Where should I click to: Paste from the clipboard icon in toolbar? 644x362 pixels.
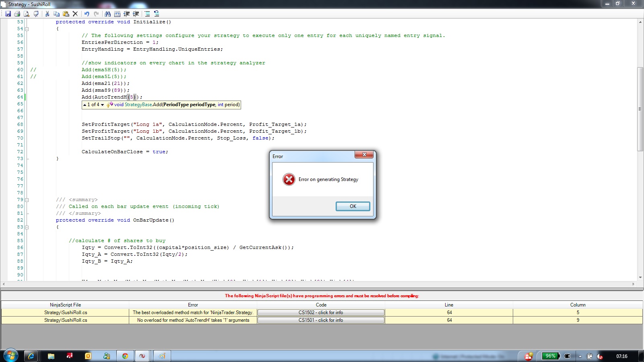point(66,14)
